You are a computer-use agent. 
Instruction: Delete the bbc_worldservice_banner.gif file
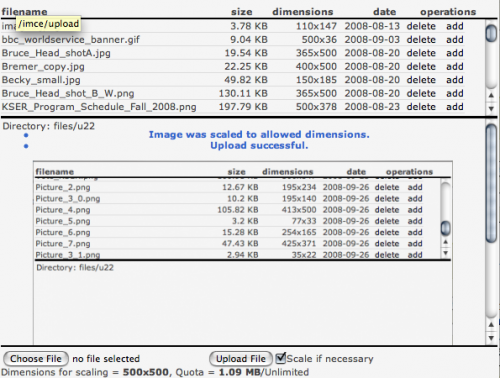pos(421,40)
